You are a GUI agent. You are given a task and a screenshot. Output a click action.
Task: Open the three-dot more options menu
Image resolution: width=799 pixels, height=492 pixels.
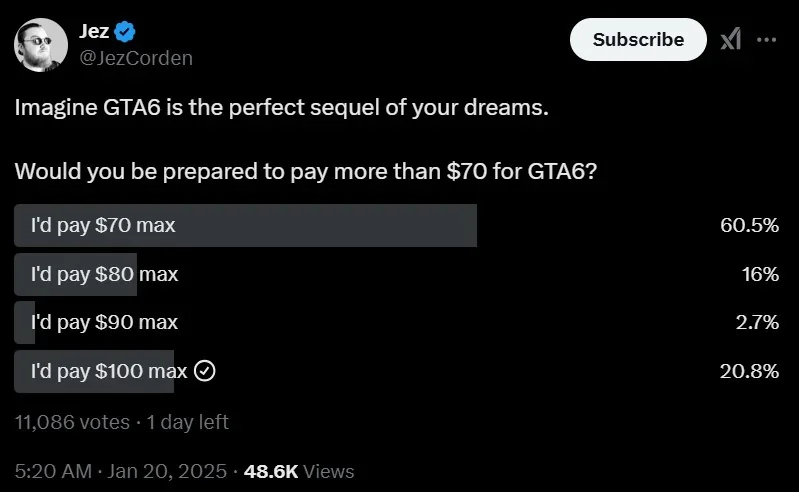767,39
